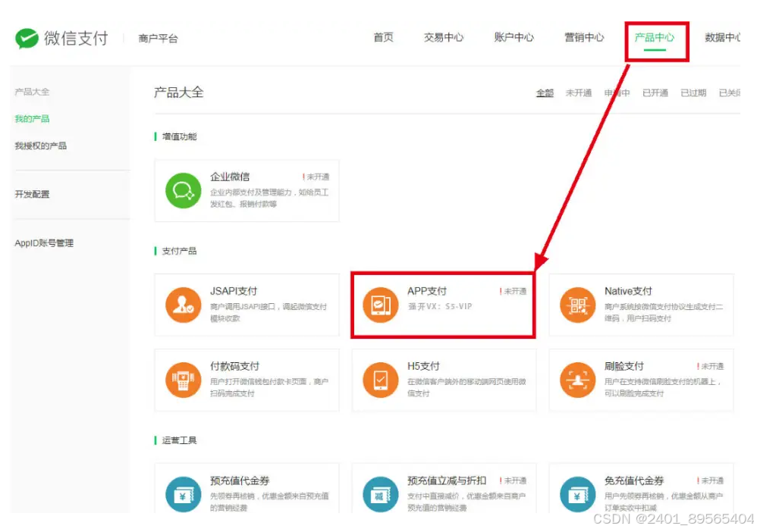Click the H5支付 mobile icon
Screen dimensions: 757x532
381,380
